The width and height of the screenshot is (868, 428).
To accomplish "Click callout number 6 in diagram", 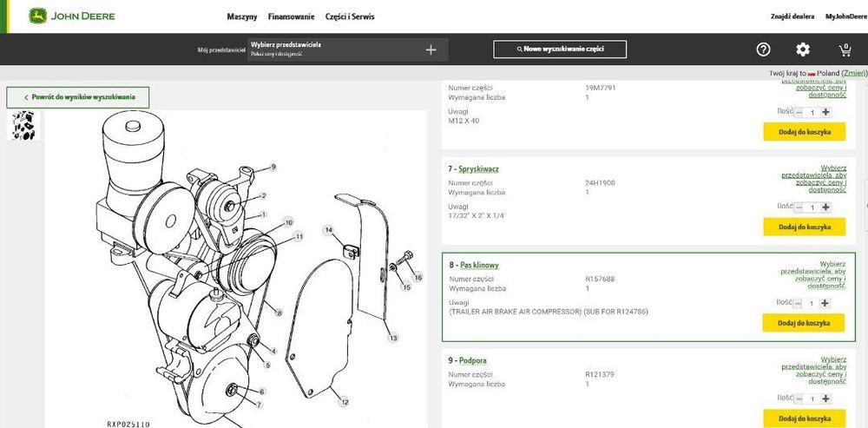I will point(262,392).
